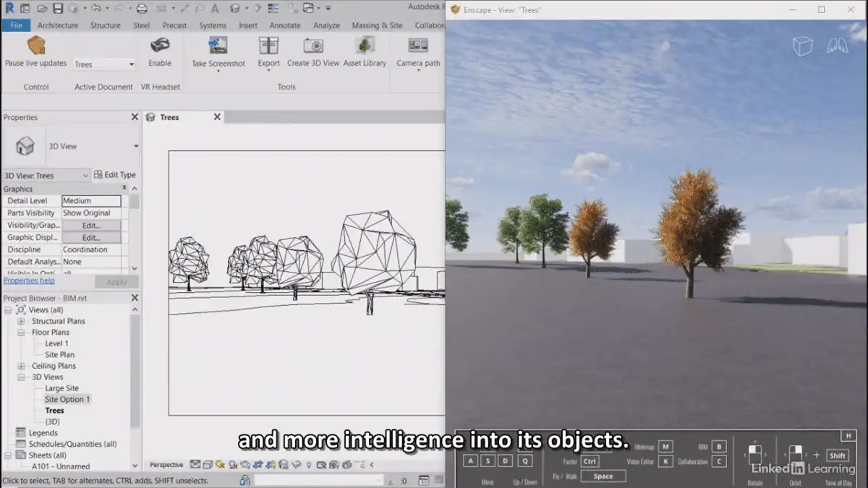Open the 3D View: Trees instance dropdown

47,175
